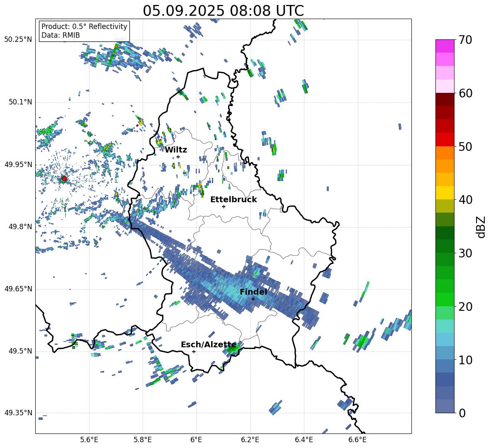Screen dimensions: 491x448
Task: Click the colorbar tick label '70'
Action: 465,40
